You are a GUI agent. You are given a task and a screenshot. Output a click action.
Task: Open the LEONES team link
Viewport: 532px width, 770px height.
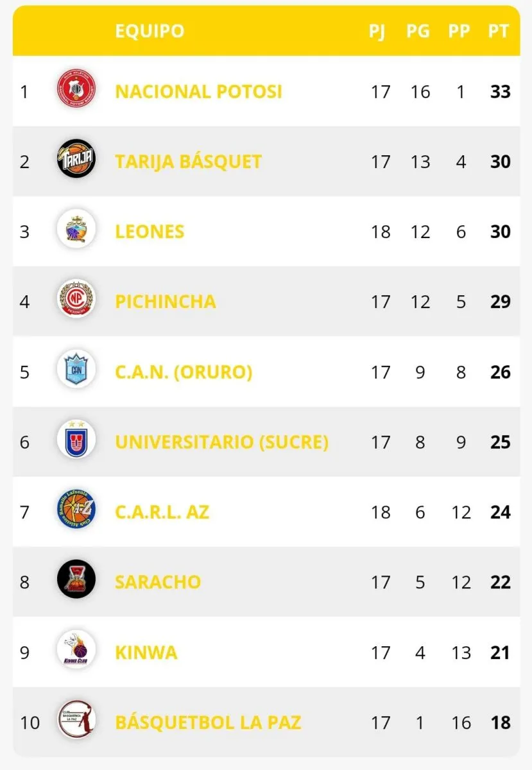click(150, 231)
